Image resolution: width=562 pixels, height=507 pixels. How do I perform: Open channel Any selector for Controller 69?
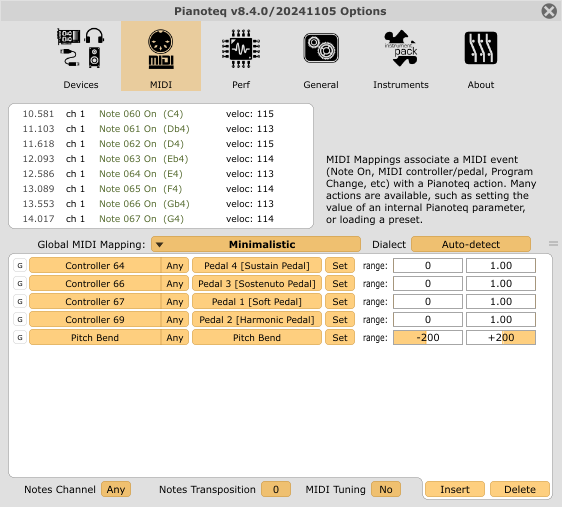coord(175,319)
